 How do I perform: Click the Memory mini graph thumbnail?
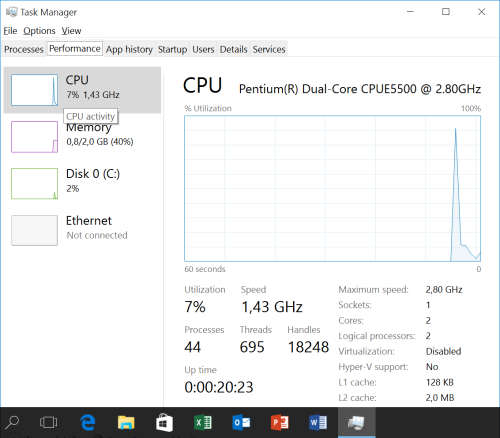[x=34, y=137]
